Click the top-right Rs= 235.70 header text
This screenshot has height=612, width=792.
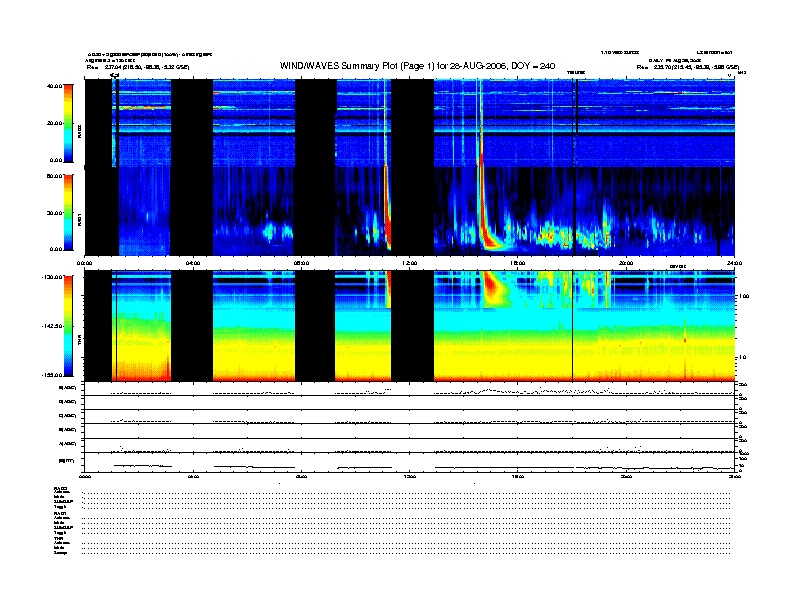[x=688, y=67]
